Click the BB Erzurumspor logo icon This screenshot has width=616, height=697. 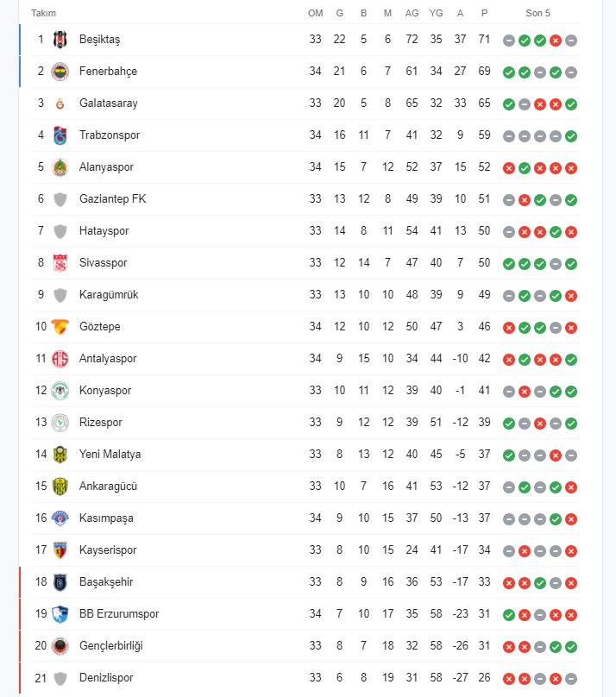pos(60,614)
